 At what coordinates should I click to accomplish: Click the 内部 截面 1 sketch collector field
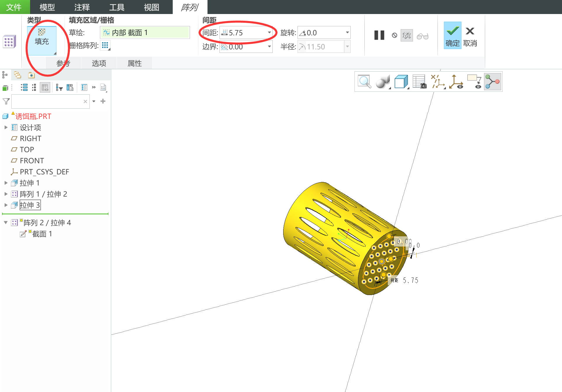pos(145,32)
